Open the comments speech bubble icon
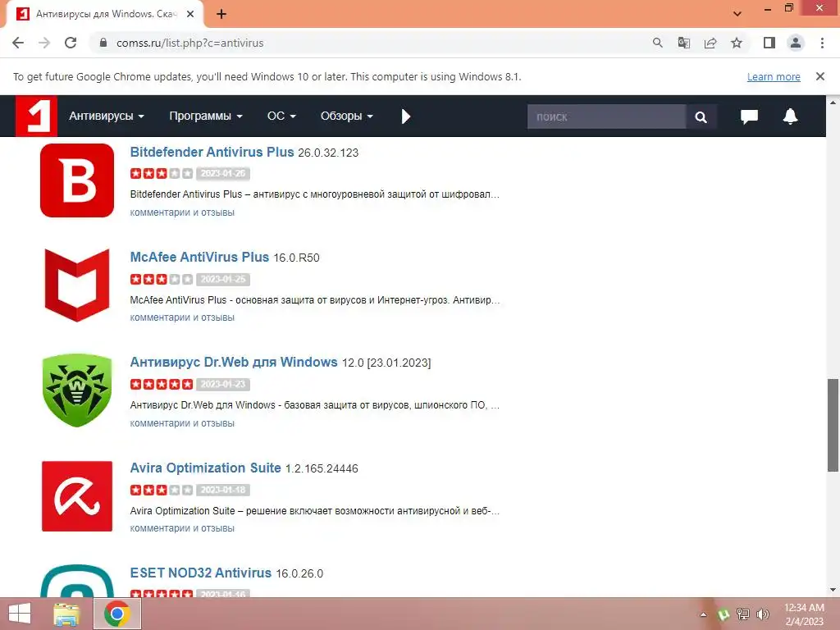The height and width of the screenshot is (630, 840). (x=749, y=116)
